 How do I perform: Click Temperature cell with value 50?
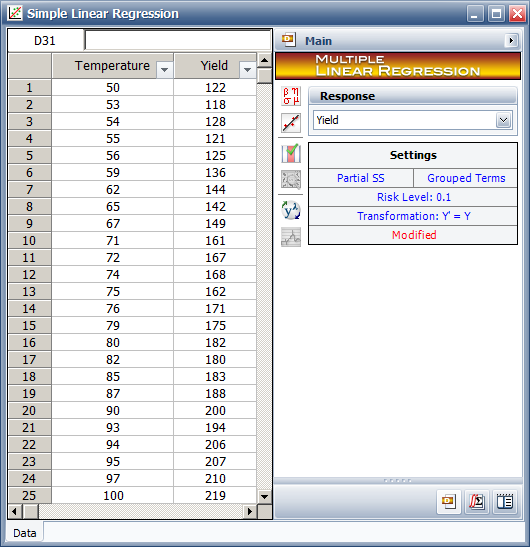point(113,88)
